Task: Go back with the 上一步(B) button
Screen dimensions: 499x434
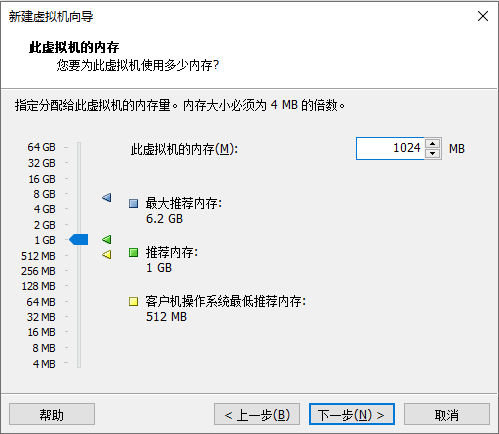Action: click(257, 414)
